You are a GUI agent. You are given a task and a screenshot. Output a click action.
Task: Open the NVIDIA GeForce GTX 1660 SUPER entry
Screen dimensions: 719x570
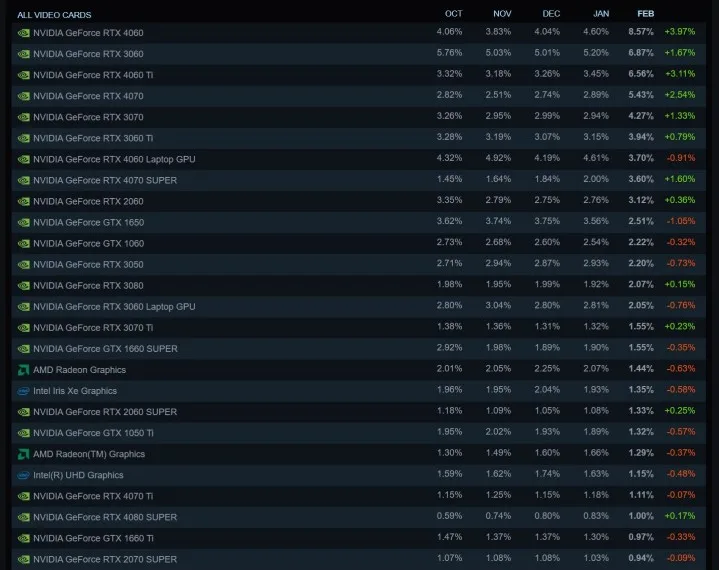click(105, 349)
